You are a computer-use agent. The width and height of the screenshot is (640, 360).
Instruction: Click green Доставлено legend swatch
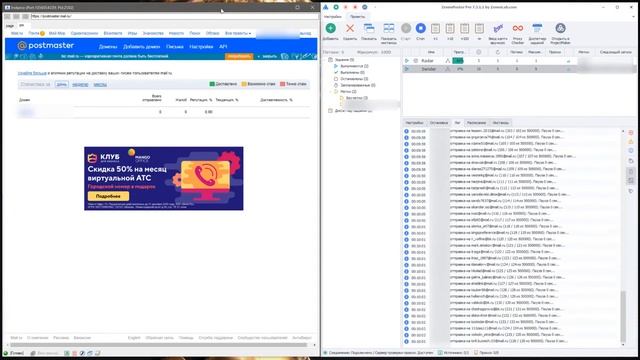click(212, 84)
